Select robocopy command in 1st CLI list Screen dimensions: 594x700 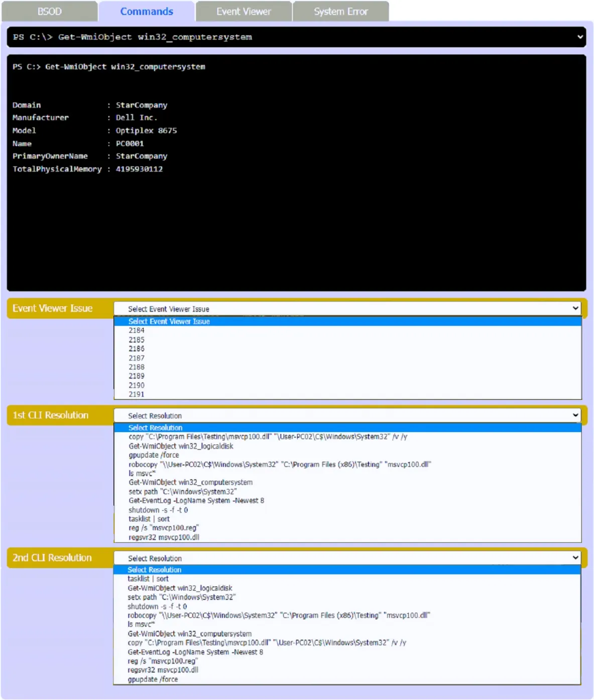pos(347,465)
